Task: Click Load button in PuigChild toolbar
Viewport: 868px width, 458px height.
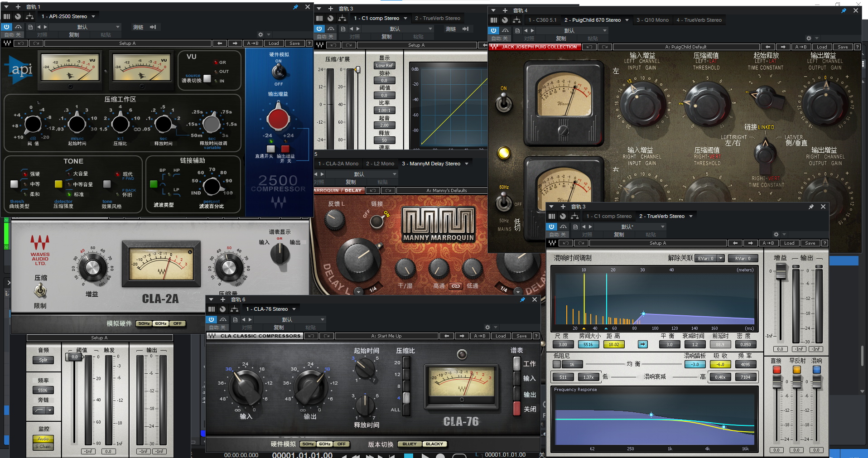Action: point(822,47)
